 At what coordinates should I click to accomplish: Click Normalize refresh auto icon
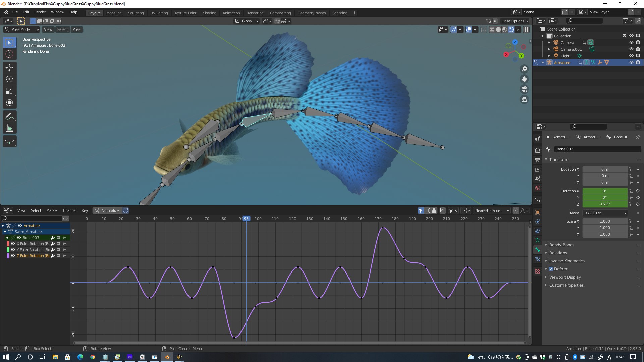(125, 210)
